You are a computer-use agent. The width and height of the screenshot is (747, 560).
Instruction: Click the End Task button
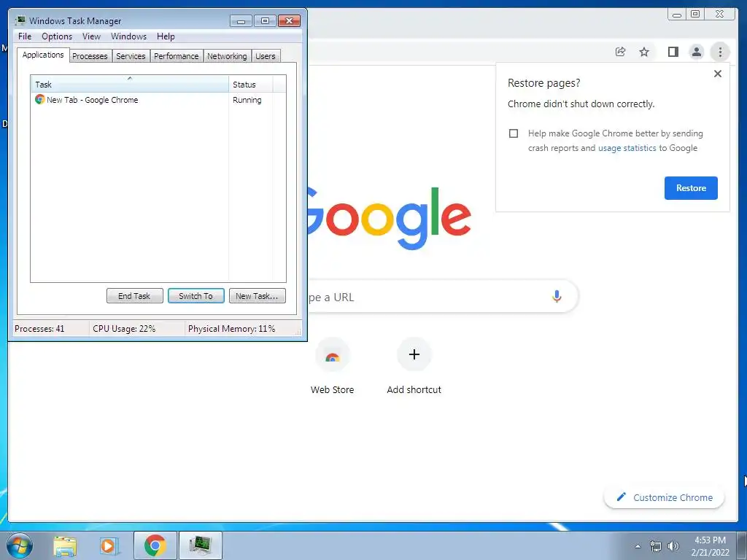134,296
